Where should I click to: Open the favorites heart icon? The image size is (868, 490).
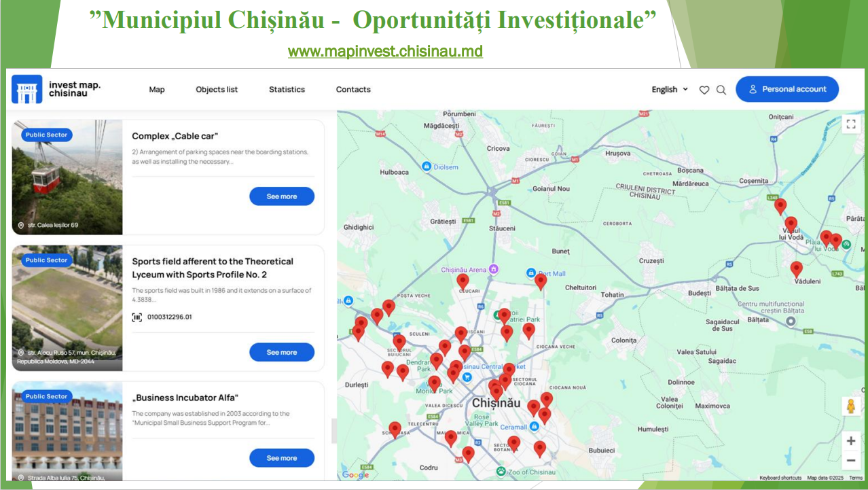704,90
